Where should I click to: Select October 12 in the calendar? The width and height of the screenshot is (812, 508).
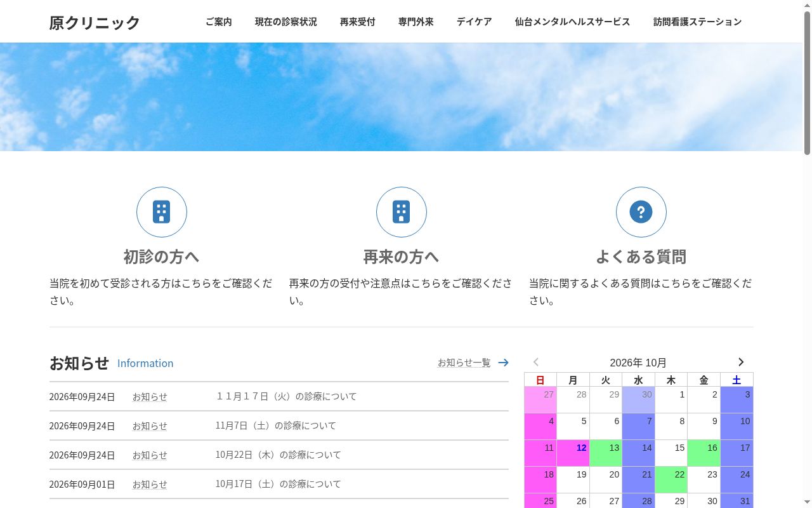point(573,453)
